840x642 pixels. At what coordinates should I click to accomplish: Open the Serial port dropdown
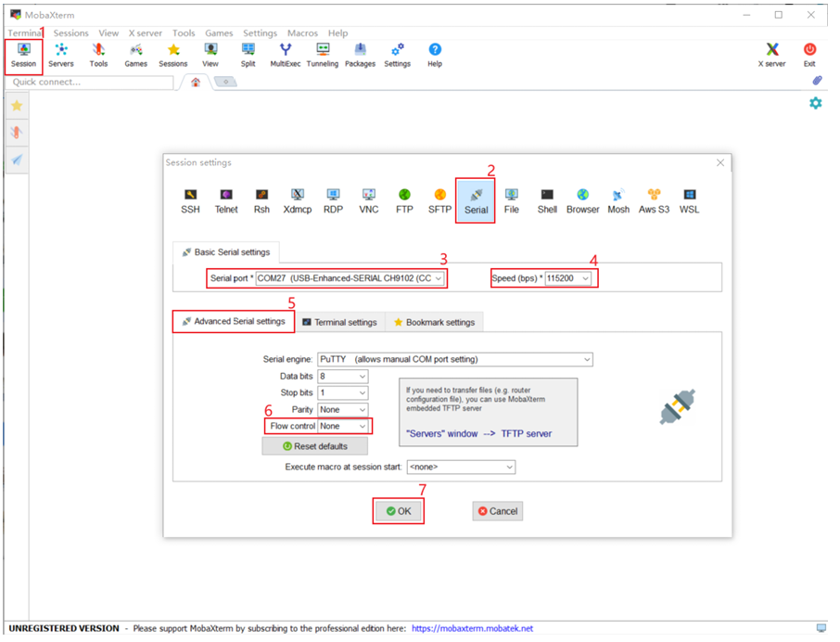click(350, 278)
